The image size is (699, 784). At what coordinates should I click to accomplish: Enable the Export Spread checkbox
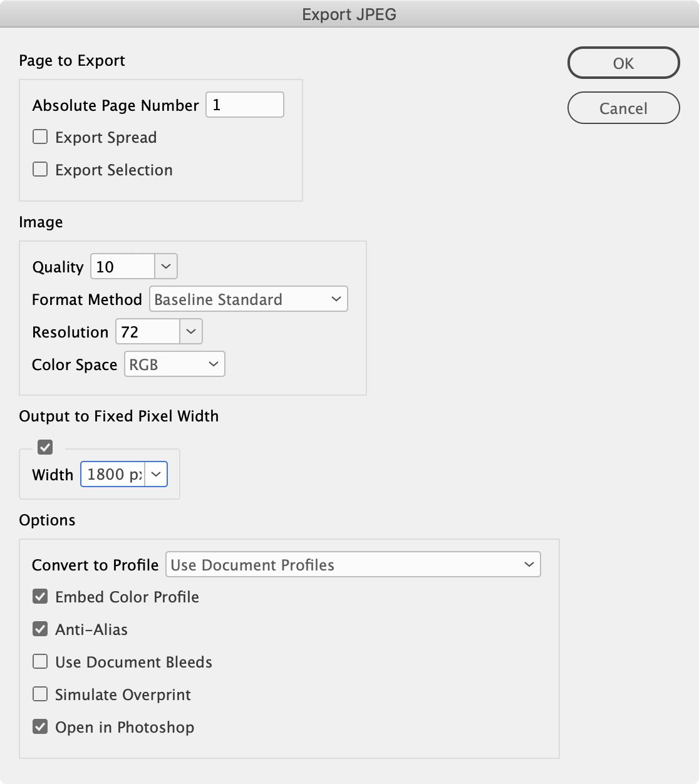[39, 136]
